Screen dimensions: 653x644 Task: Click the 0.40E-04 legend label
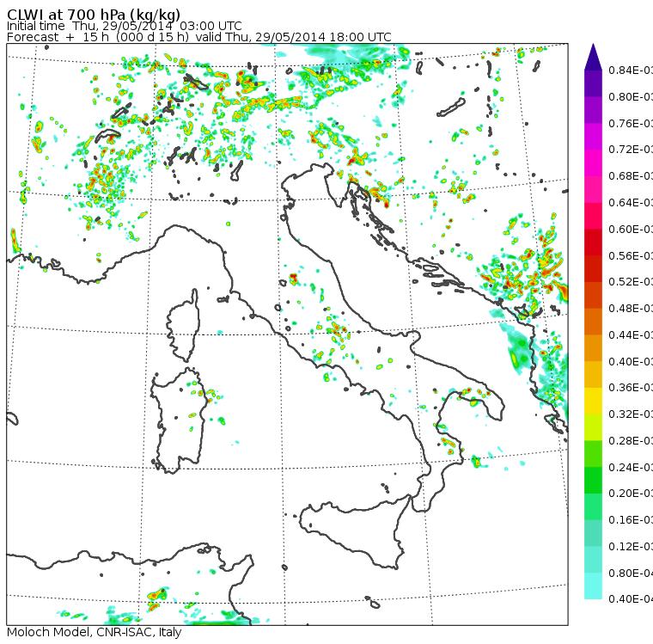(631, 599)
